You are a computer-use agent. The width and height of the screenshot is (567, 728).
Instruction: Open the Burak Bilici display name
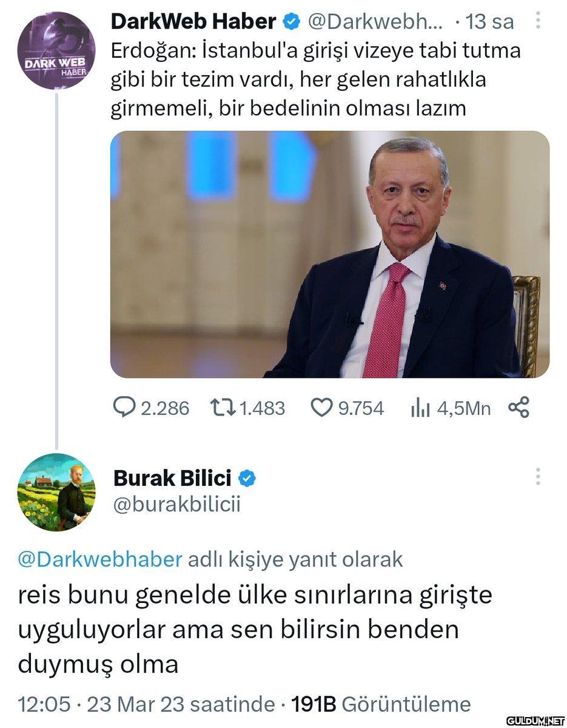coord(173,479)
